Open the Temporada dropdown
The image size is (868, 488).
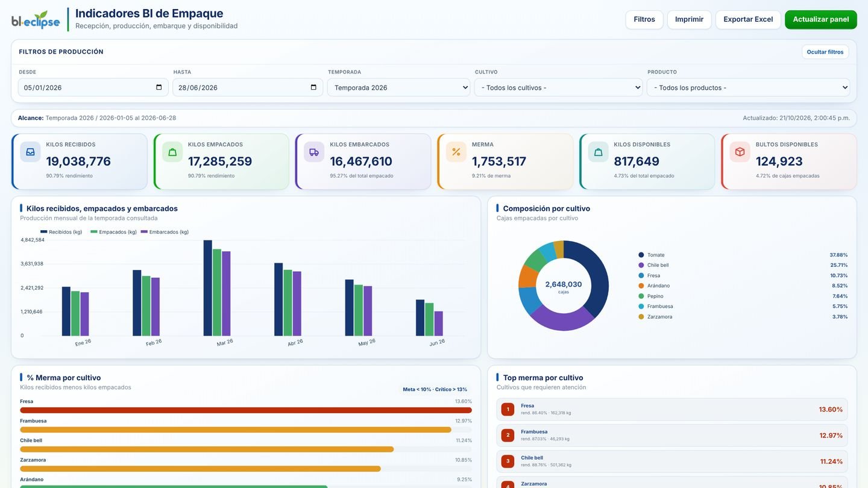[398, 87]
